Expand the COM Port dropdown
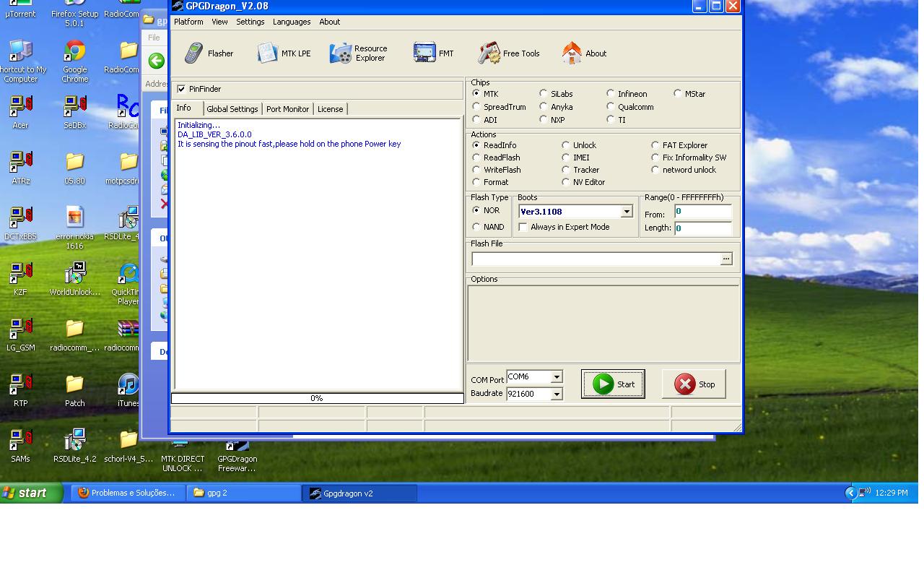The image size is (924, 578). click(x=557, y=377)
